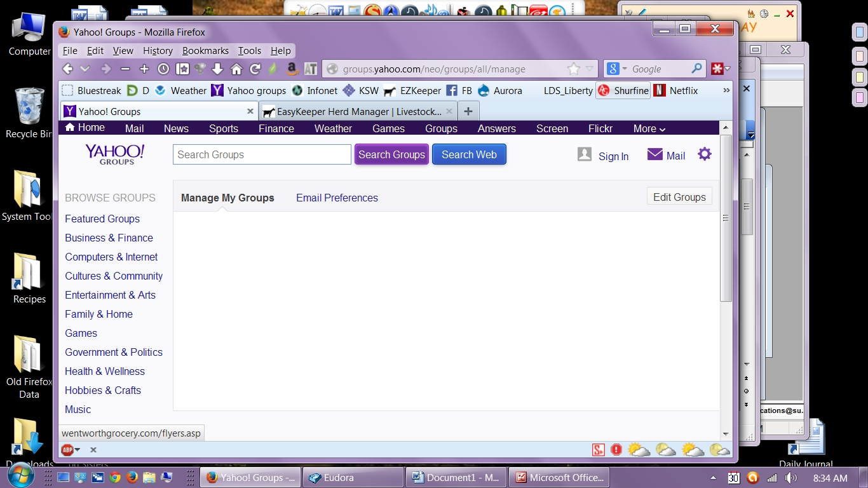Open Hobbies & Crafts category
This screenshot has height=488, width=868.
pos(103,390)
